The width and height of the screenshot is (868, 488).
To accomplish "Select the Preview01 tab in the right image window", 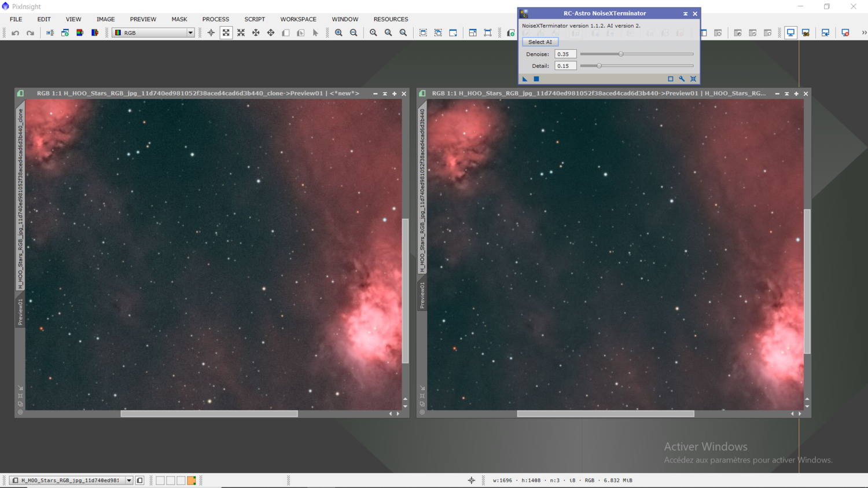I will click(422, 295).
